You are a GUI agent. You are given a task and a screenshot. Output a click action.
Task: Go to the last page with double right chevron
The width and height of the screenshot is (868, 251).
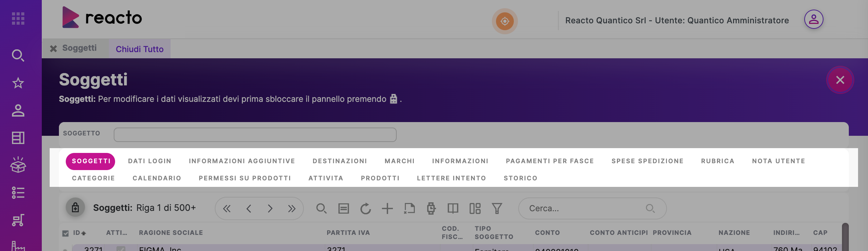tap(292, 208)
